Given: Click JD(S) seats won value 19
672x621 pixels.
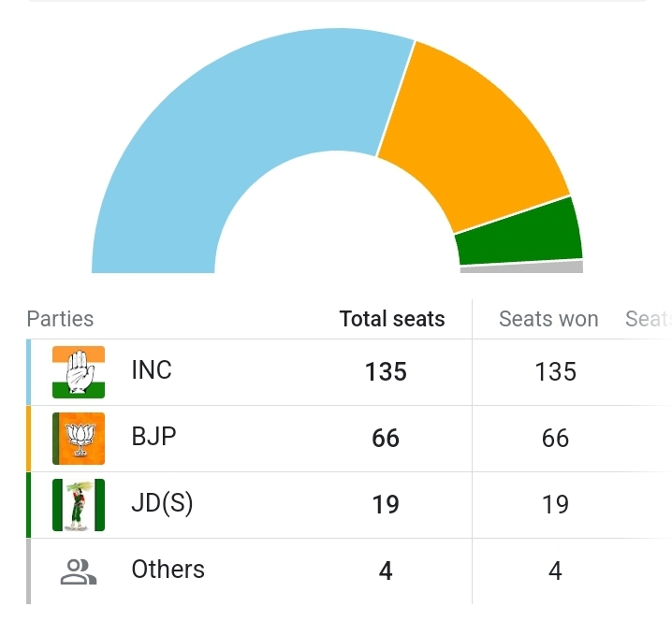Looking at the screenshot, I should tap(555, 505).
